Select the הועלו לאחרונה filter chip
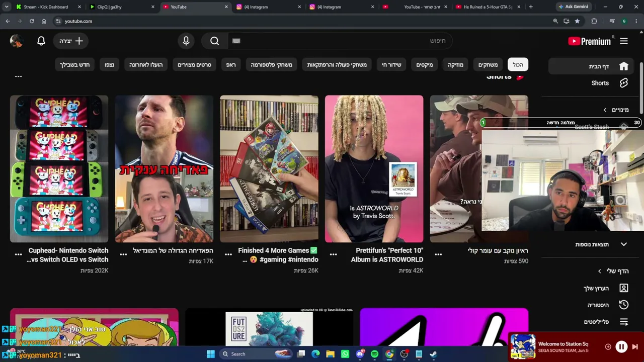 (146, 65)
